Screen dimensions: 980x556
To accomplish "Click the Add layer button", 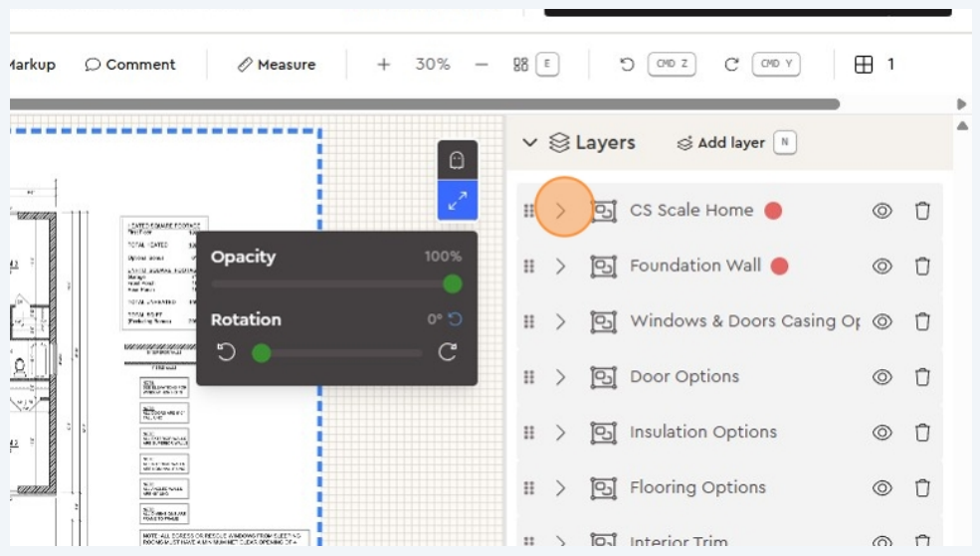I will click(720, 143).
